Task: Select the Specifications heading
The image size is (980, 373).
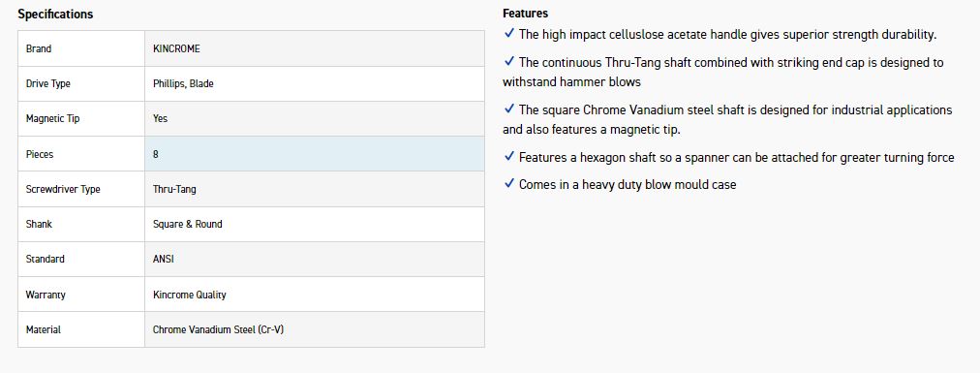Action: point(55,14)
